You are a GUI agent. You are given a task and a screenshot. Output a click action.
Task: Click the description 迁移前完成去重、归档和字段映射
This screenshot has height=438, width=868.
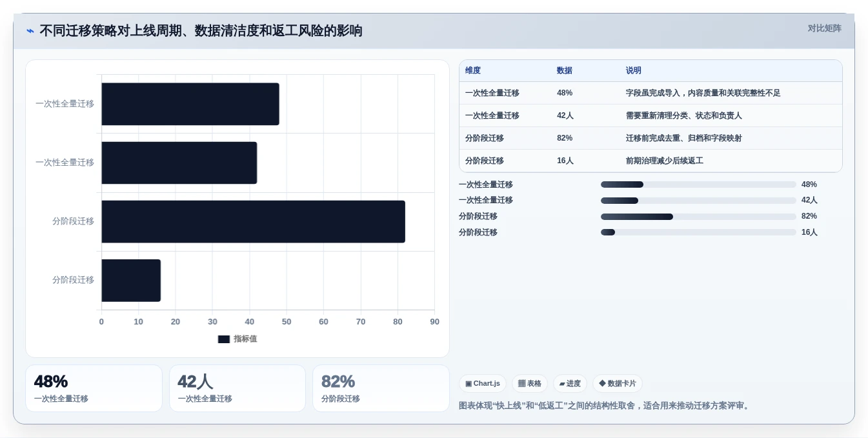(x=683, y=138)
